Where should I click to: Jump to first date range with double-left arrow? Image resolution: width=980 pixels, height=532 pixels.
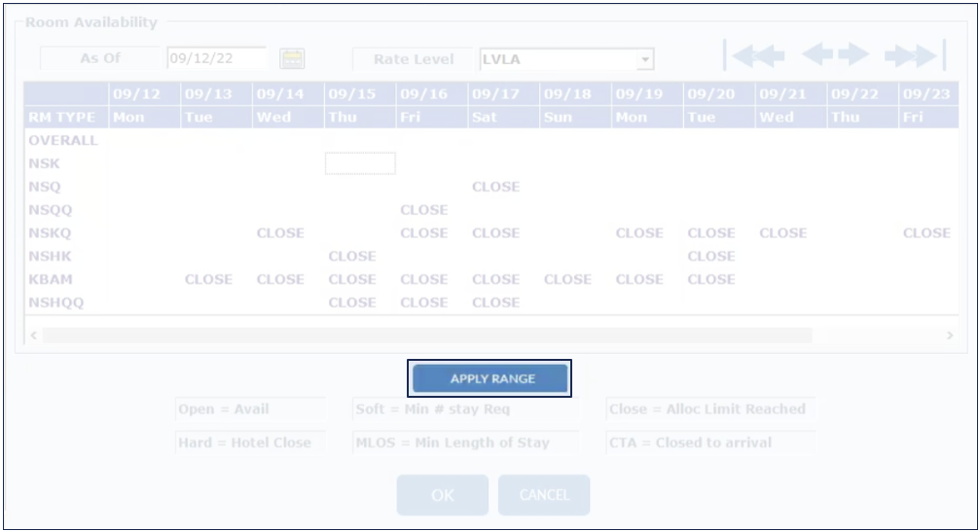click(x=755, y=56)
